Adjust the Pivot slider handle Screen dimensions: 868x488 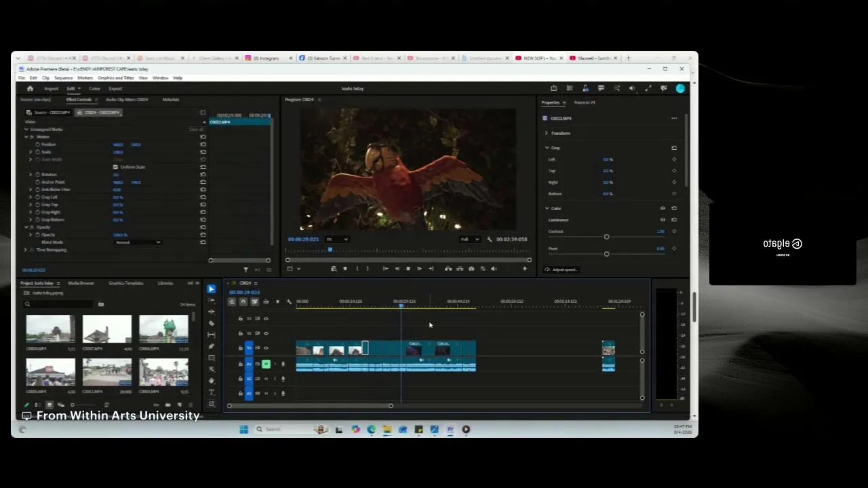click(x=606, y=254)
